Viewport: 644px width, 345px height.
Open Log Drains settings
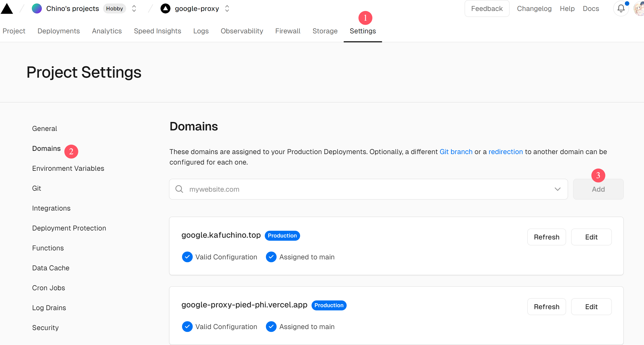49,308
